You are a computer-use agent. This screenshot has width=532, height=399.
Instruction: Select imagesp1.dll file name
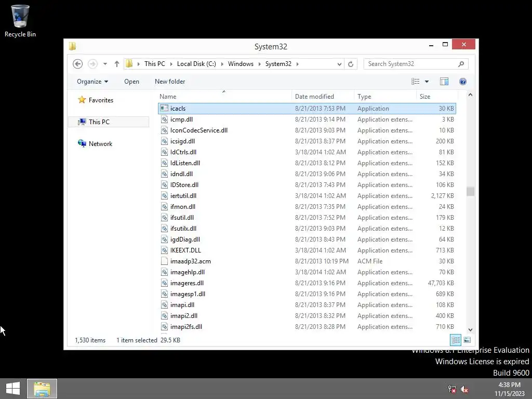188,294
